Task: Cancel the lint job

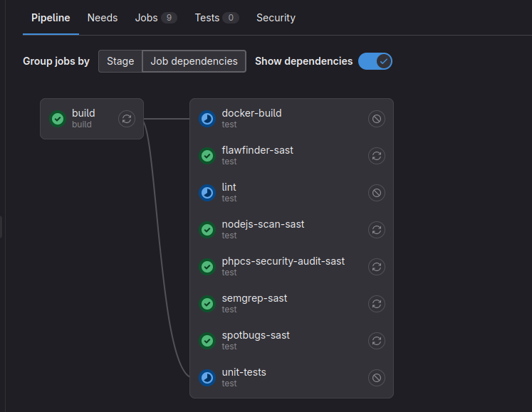Action: point(377,193)
